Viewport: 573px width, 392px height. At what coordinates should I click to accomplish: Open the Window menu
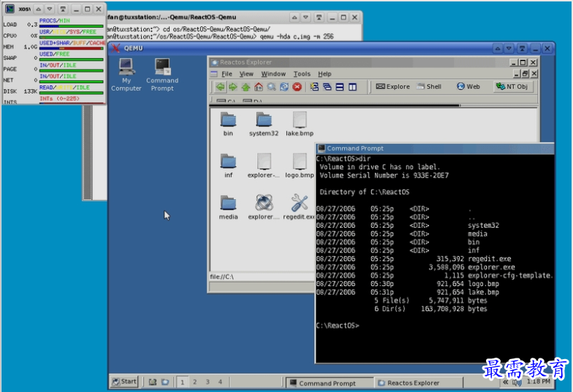coord(273,74)
